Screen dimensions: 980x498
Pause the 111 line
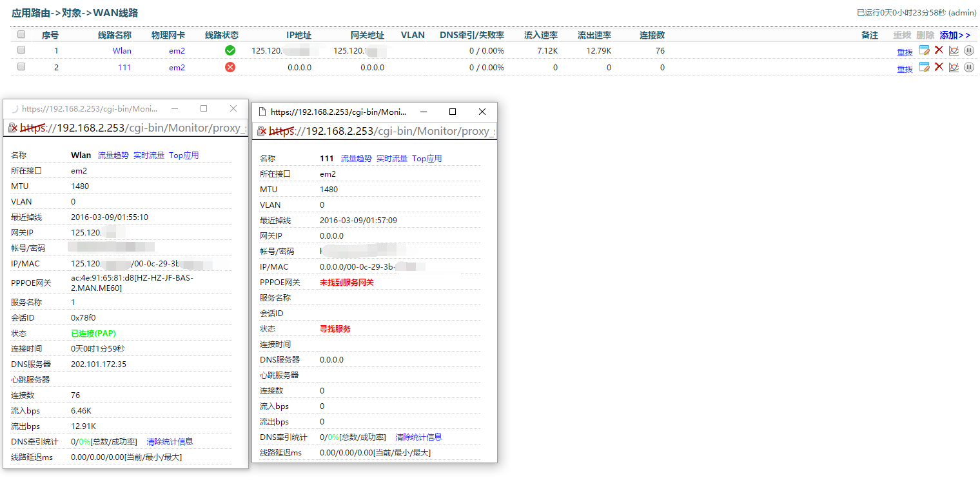tap(968, 67)
